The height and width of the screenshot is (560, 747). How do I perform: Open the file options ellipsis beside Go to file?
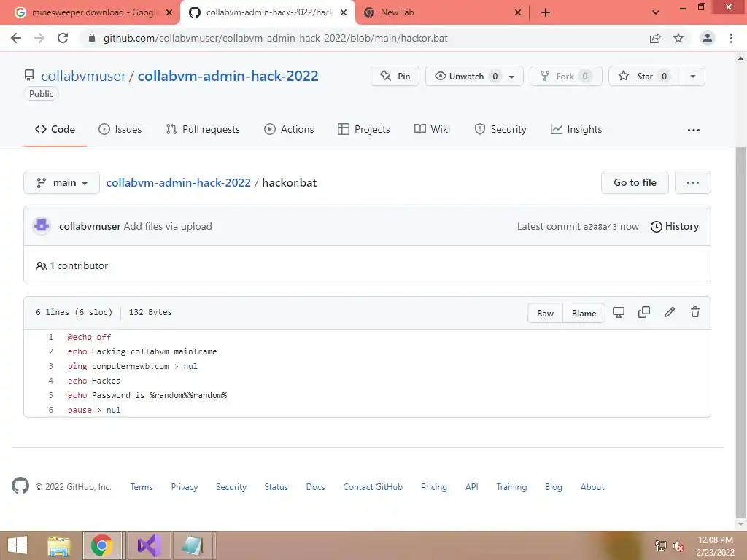[693, 182]
